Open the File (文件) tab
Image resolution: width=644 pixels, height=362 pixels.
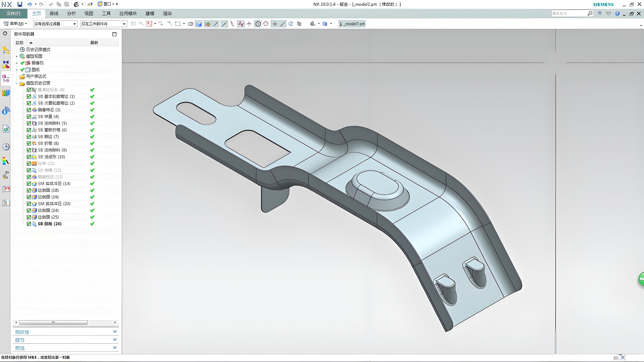coord(13,14)
